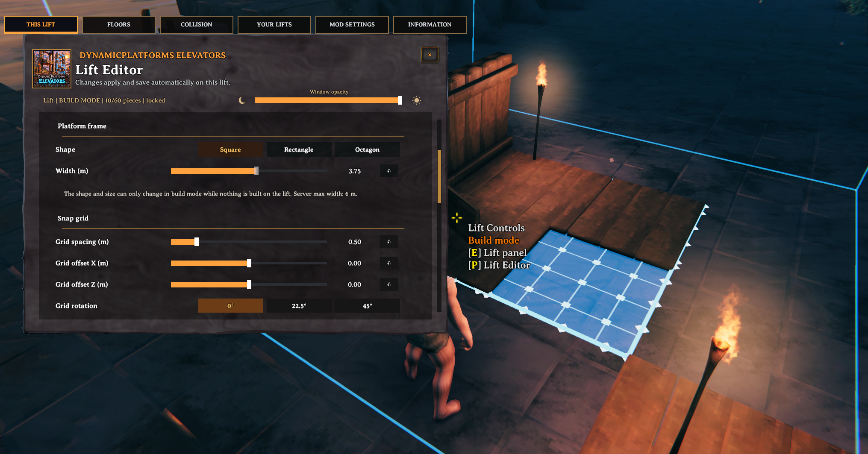Open the Mod Settings tab
The width and height of the screenshot is (868, 454).
(x=352, y=24)
